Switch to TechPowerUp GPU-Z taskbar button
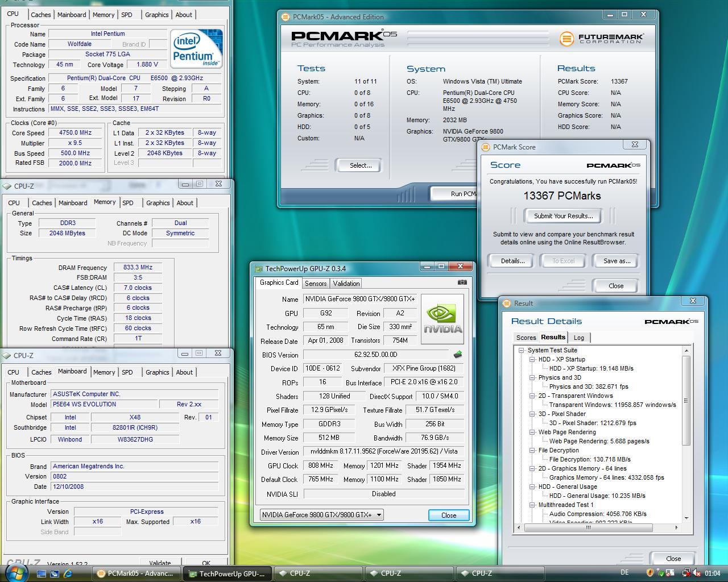The width and height of the screenshot is (728, 582). tap(228, 573)
